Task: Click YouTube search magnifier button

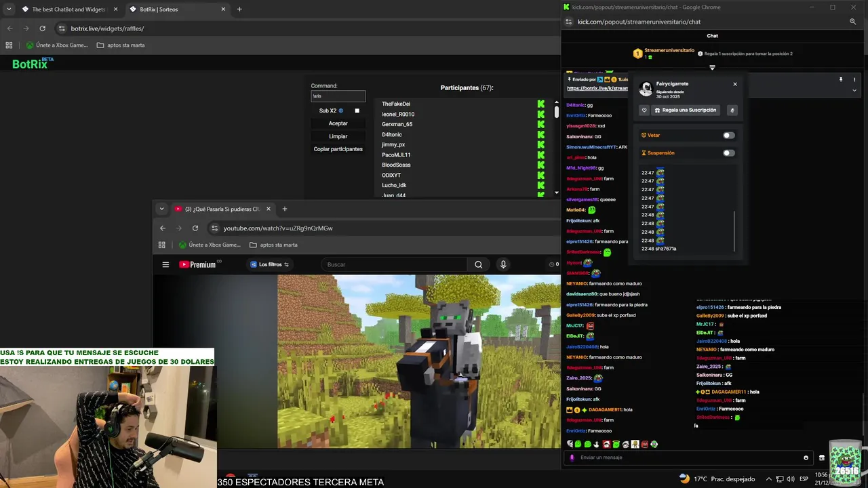Action: tap(479, 264)
